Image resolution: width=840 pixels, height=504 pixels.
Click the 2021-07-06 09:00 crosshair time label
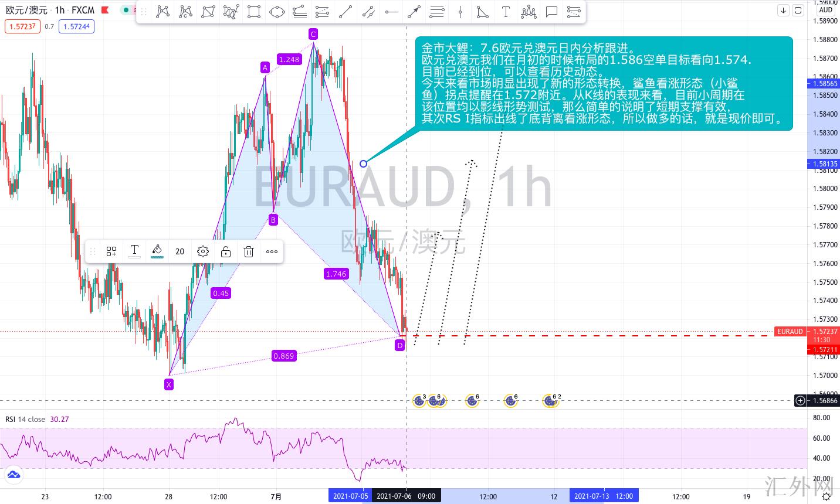(x=406, y=496)
